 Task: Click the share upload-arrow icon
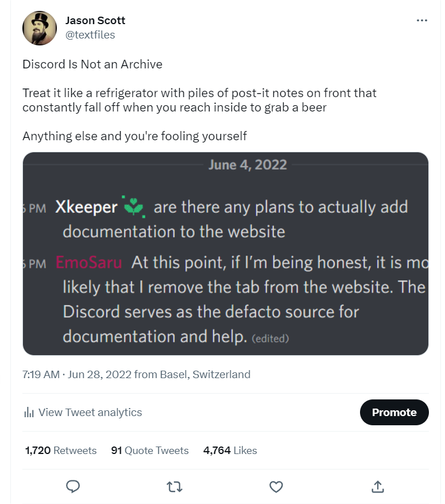[x=377, y=486]
